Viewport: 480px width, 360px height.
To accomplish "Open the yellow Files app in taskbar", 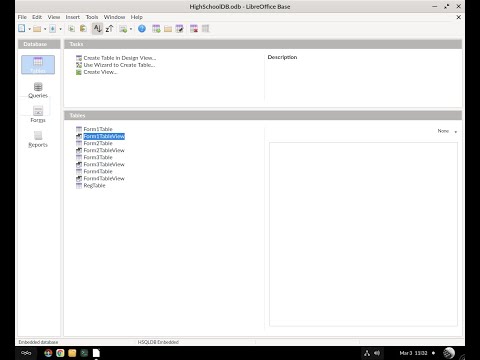I will [x=72, y=353].
